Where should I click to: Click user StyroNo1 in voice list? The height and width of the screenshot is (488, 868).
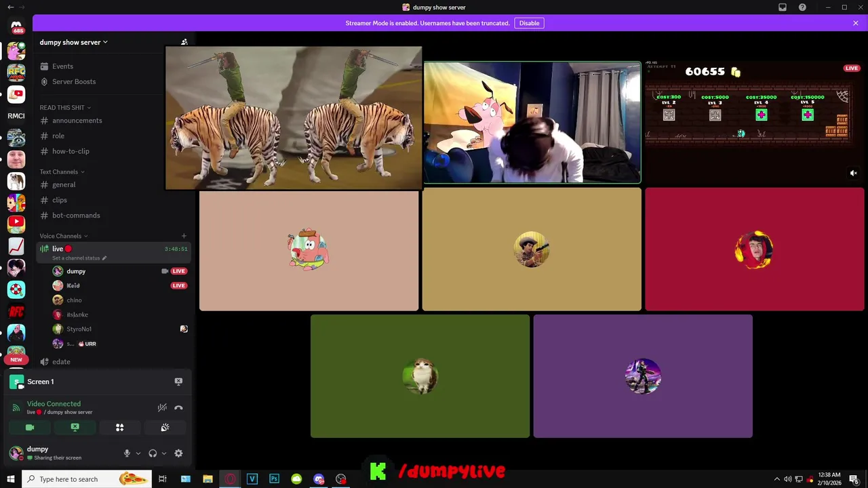coord(79,329)
